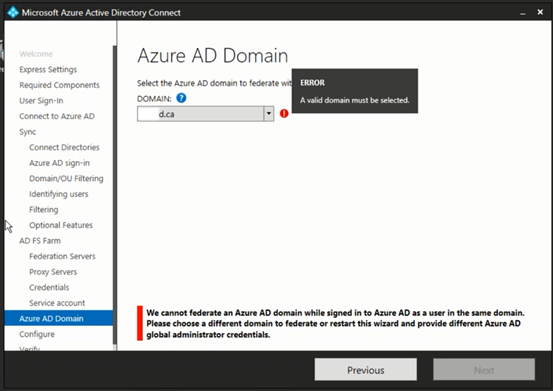Select Identifying users step
The width and height of the screenshot is (553, 391).
coord(59,194)
